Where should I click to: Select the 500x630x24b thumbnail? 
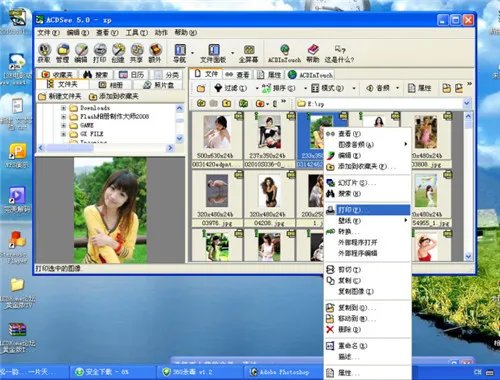click(217, 140)
